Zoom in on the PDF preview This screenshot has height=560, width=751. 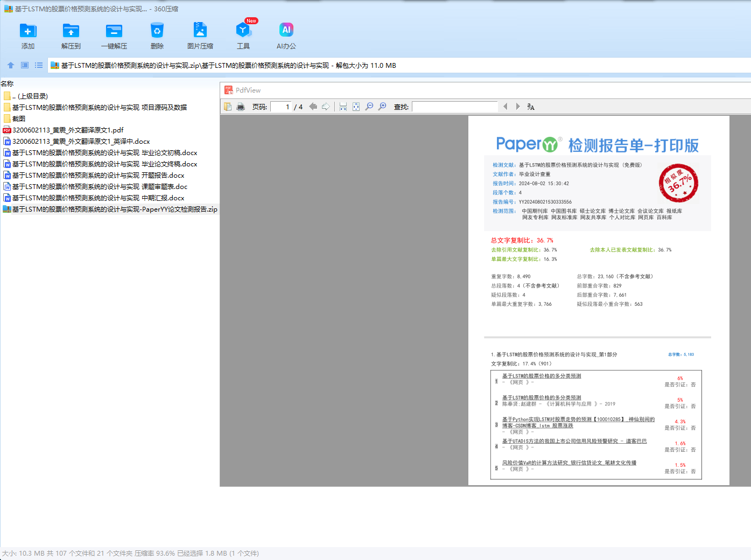(x=382, y=107)
